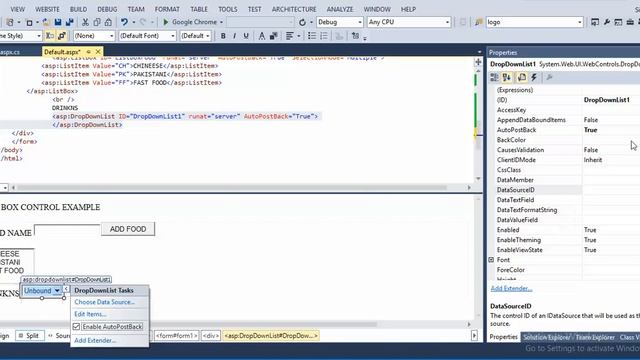This screenshot has height=360, width=640.
Task: Select the AutoPostBack property row
Action: 567,130
